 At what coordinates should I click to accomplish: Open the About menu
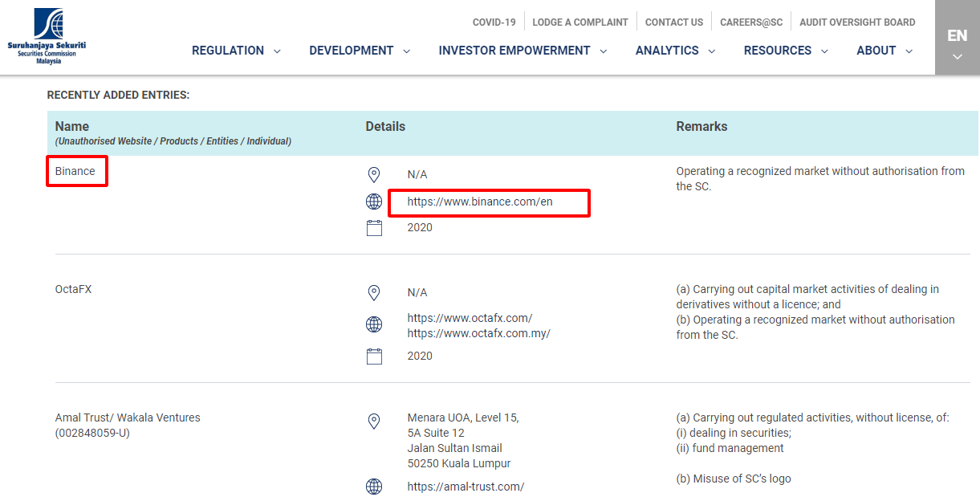[876, 51]
